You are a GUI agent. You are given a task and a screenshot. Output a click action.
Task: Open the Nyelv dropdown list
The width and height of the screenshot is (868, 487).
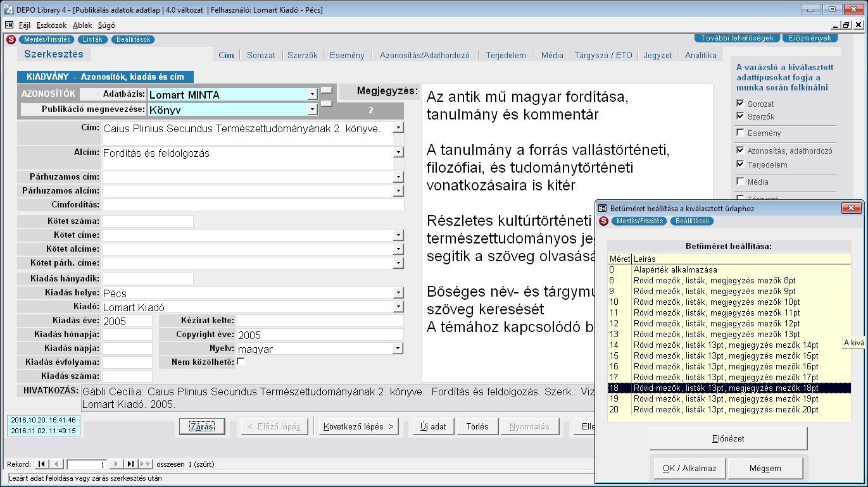tap(398, 348)
